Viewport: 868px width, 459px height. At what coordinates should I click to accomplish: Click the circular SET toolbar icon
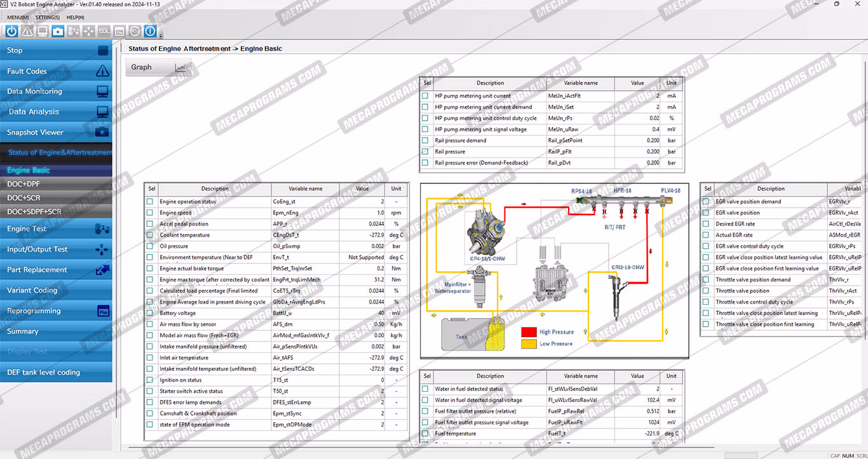135,30
